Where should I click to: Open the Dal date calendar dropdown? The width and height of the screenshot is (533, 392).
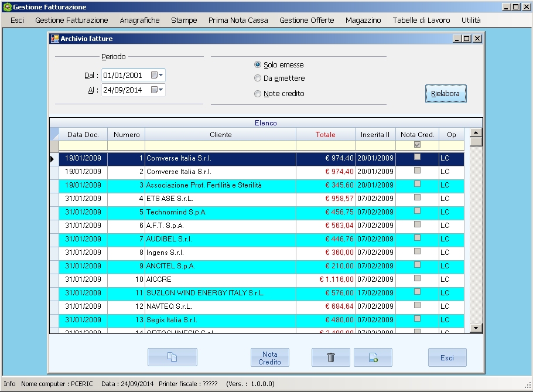coord(158,75)
